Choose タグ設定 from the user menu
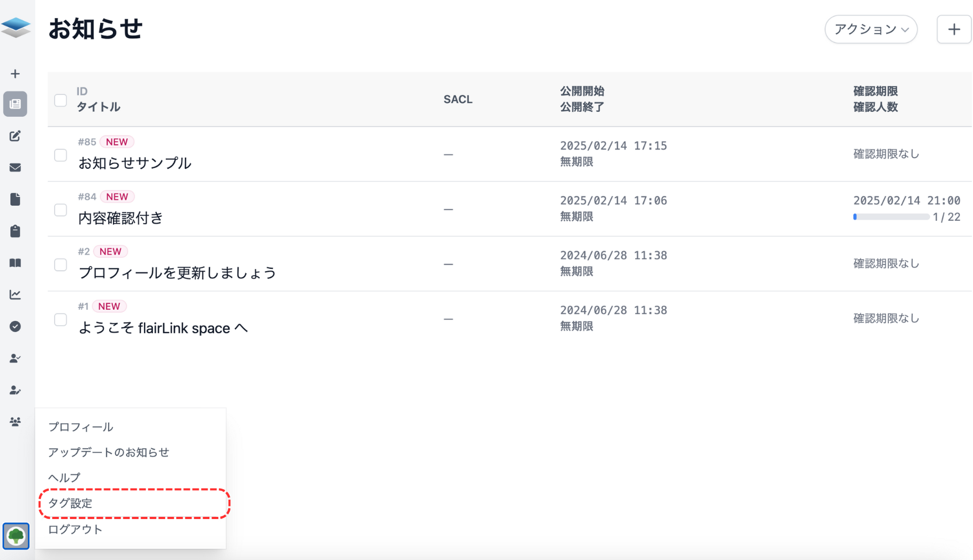This screenshot has height=560, width=973. (70, 504)
